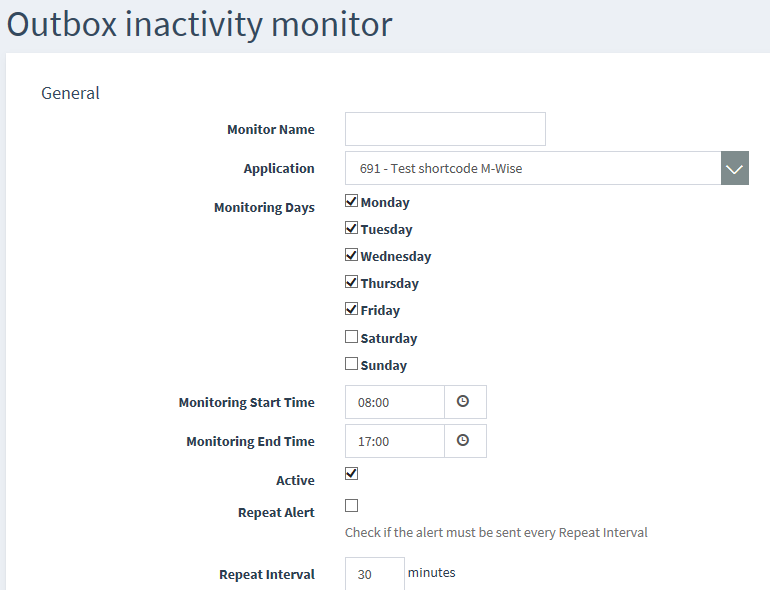Toggle the Active checkbox
This screenshot has width=770, height=590.
click(x=351, y=474)
